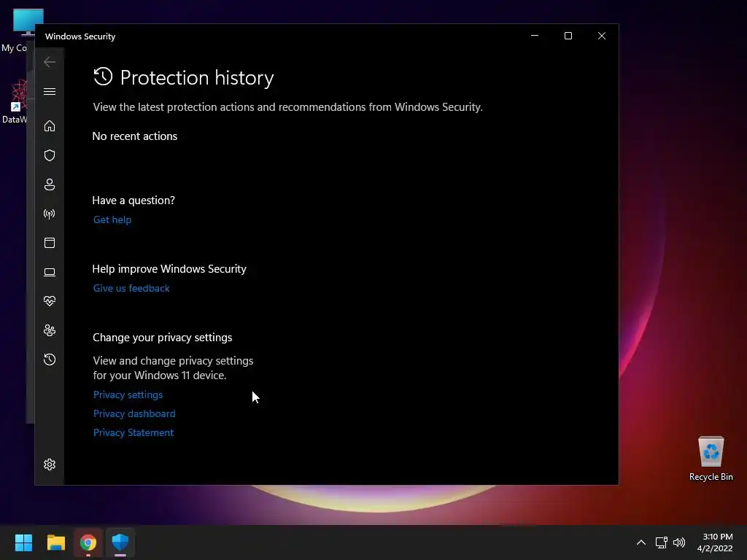This screenshot has width=747, height=560.
Task: Open Device security laptop icon
Action: [50, 272]
